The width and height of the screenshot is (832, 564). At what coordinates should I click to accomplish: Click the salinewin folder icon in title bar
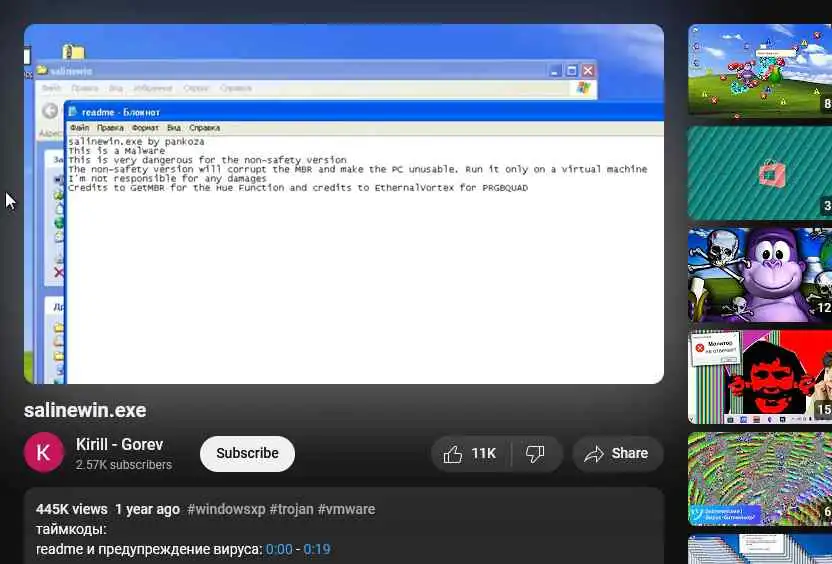[42, 70]
